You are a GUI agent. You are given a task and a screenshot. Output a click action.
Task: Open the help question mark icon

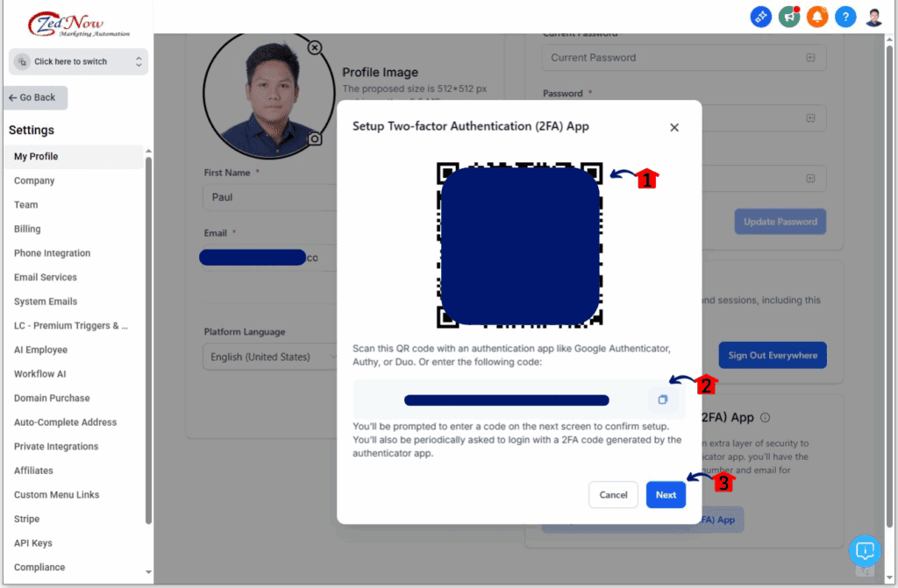tap(845, 18)
